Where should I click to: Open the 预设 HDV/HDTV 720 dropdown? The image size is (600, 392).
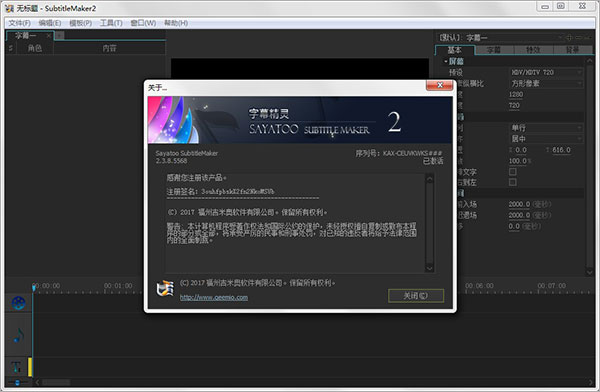point(546,72)
